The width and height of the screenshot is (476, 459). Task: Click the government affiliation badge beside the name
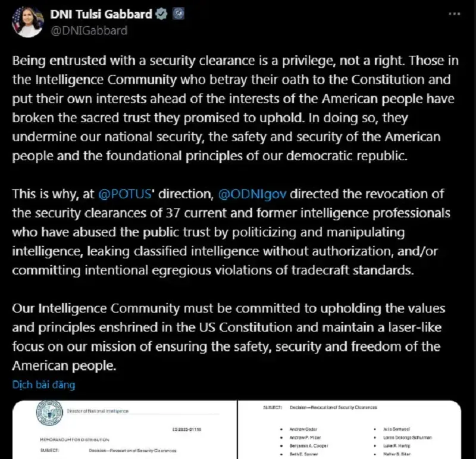click(178, 14)
